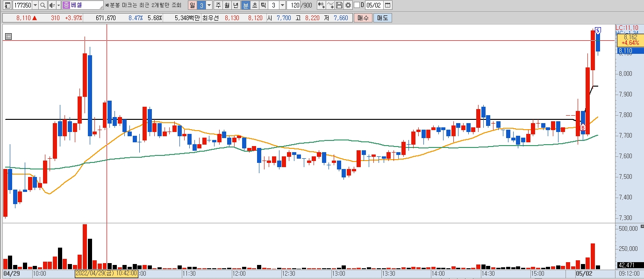The image size is (644, 279).
Task: Click the 매수 buy button
Action: click(363, 18)
